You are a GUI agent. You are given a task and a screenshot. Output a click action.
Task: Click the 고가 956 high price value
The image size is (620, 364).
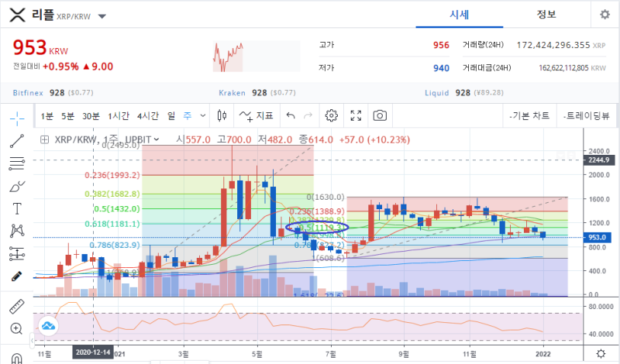pyautogui.click(x=441, y=45)
